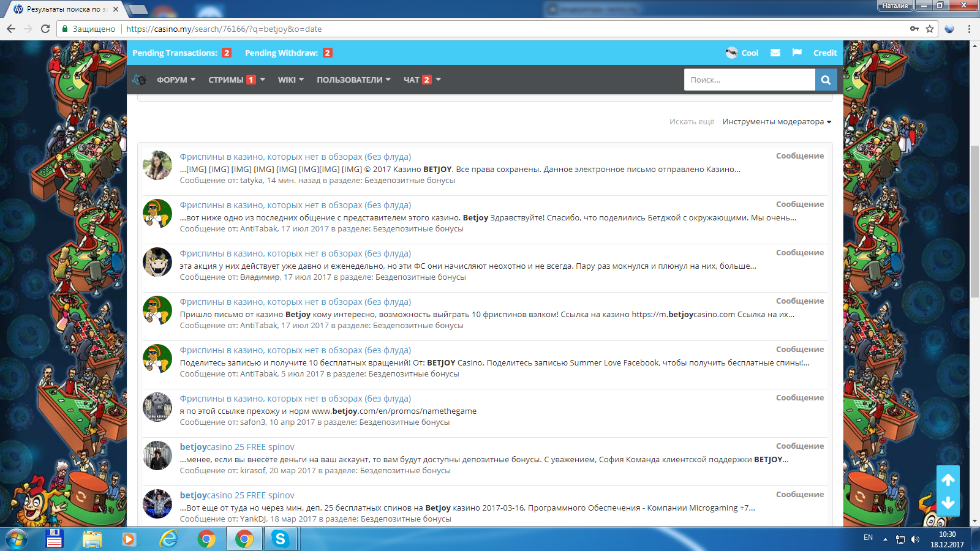980x551 pixels.
Task: Open tatyka's avatar thumbnail
Action: 157,165
